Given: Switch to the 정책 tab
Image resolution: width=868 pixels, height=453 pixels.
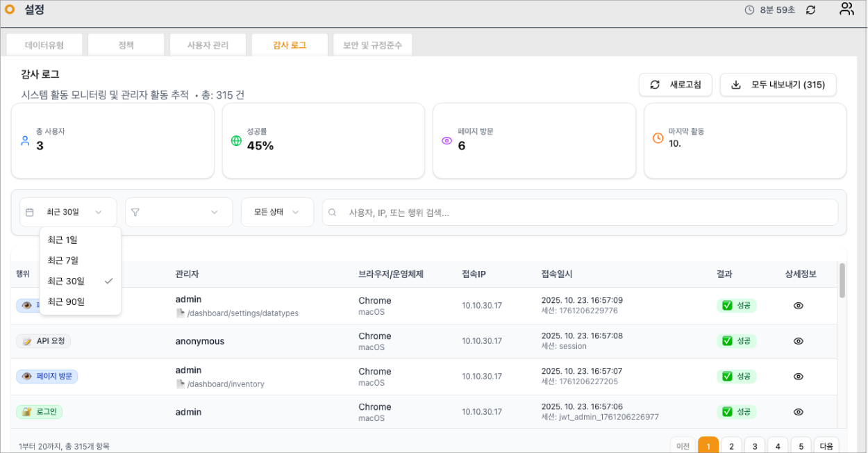Looking at the screenshot, I should point(126,45).
